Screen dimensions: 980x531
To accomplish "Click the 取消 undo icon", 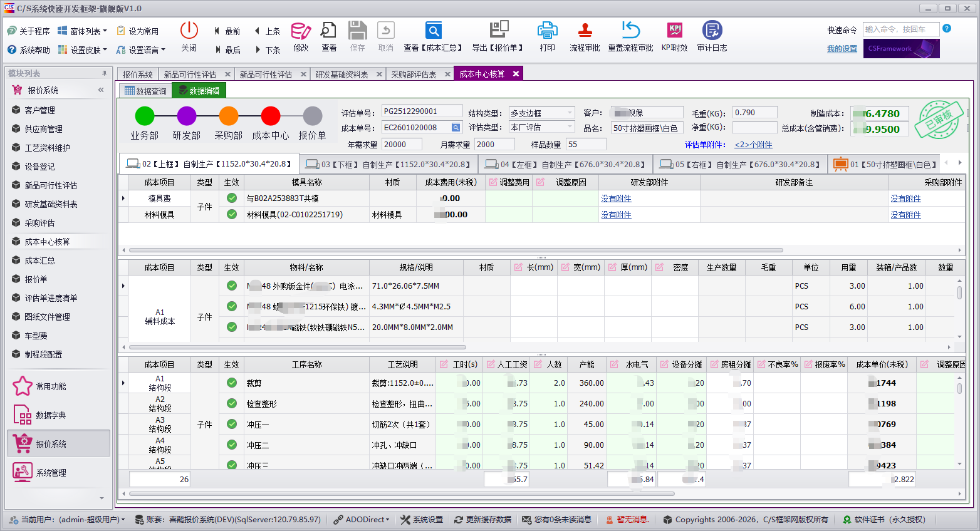I will tap(386, 31).
